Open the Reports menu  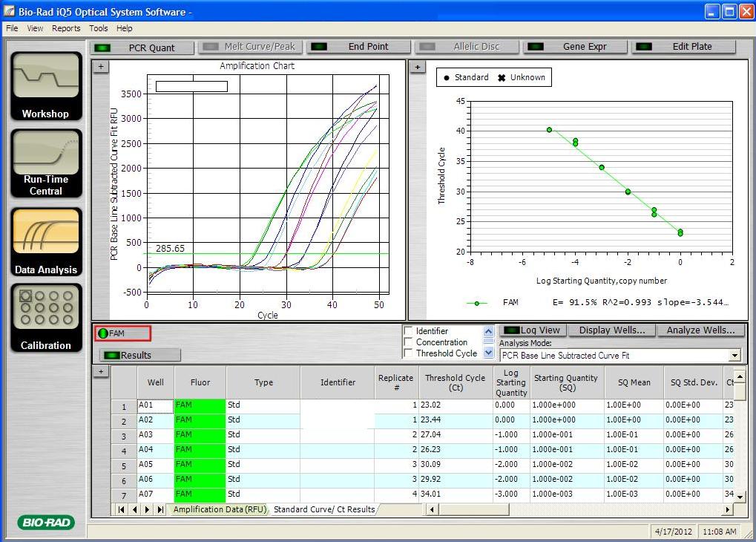pos(66,28)
